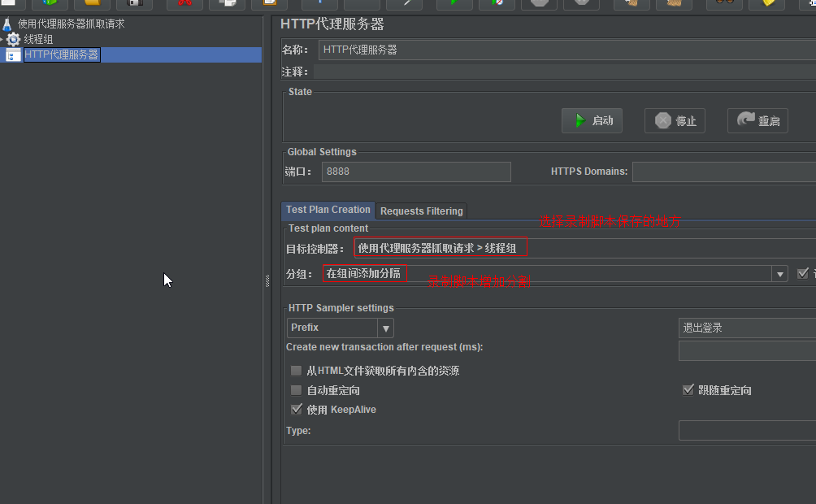Click the binoculars Search toolbar icon
The image size is (816, 504).
click(724, 3)
